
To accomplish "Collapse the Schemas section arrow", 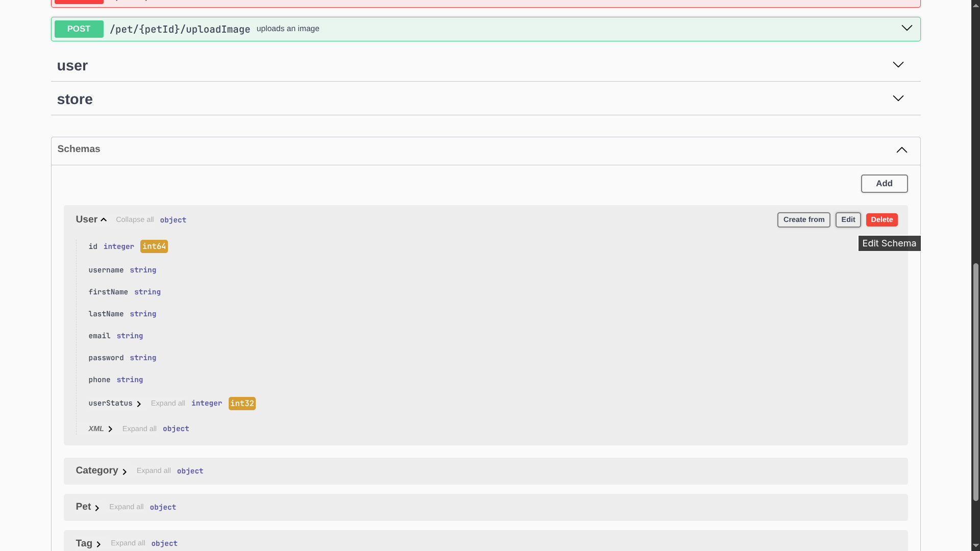I will coord(901,150).
